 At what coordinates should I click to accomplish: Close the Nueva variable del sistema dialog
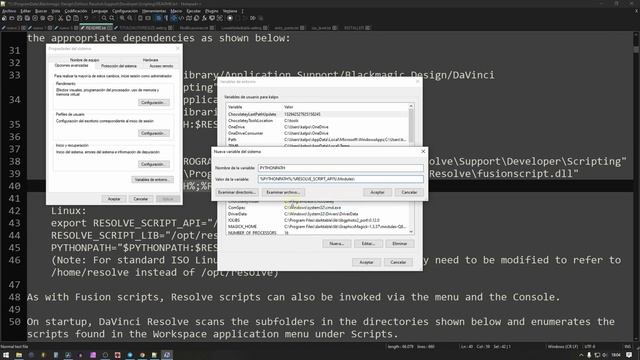pos(423,151)
